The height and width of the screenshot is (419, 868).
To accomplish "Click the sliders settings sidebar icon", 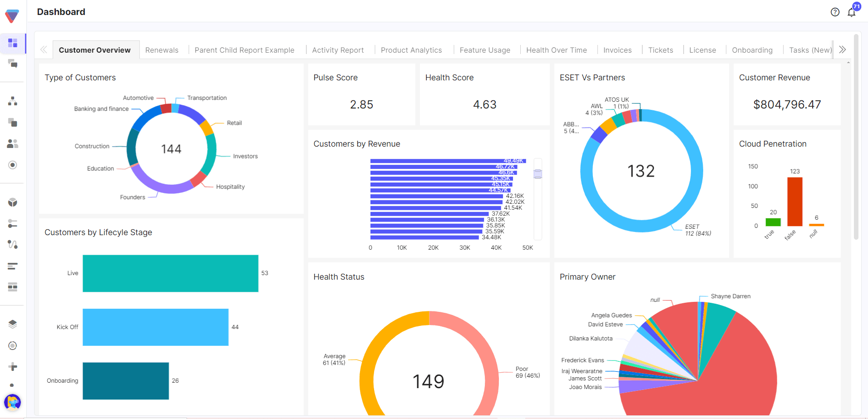I will (13, 223).
